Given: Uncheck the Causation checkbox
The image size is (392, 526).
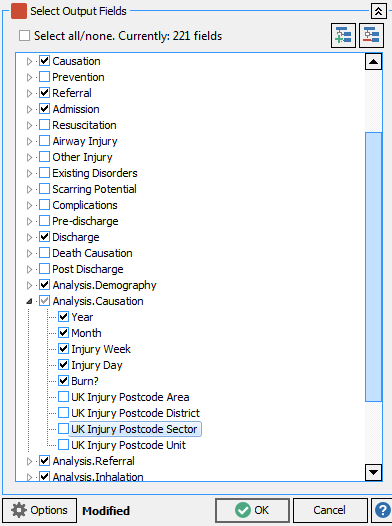Looking at the screenshot, I should point(45,61).
